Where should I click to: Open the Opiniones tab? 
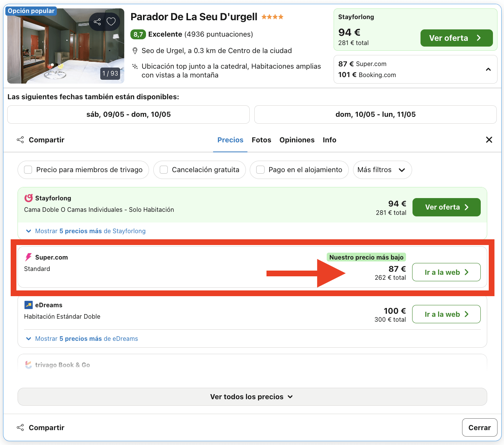pyautogui.click(x=297, y=140)
